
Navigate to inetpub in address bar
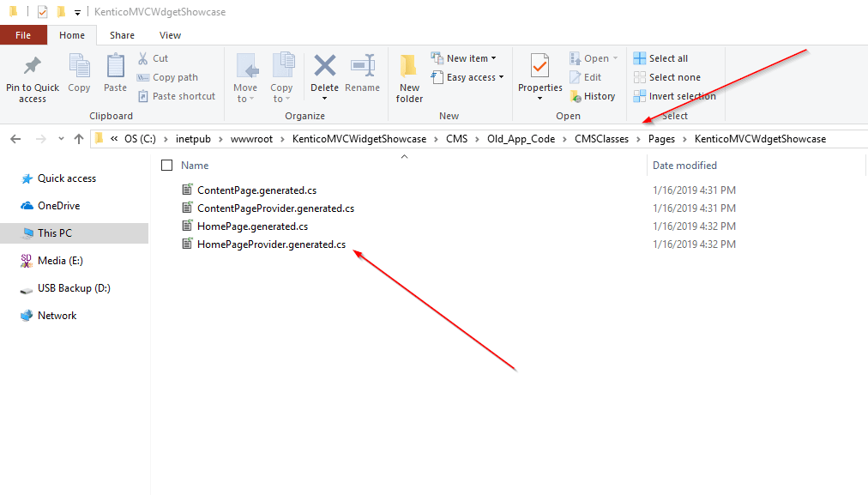coord(193,139)
